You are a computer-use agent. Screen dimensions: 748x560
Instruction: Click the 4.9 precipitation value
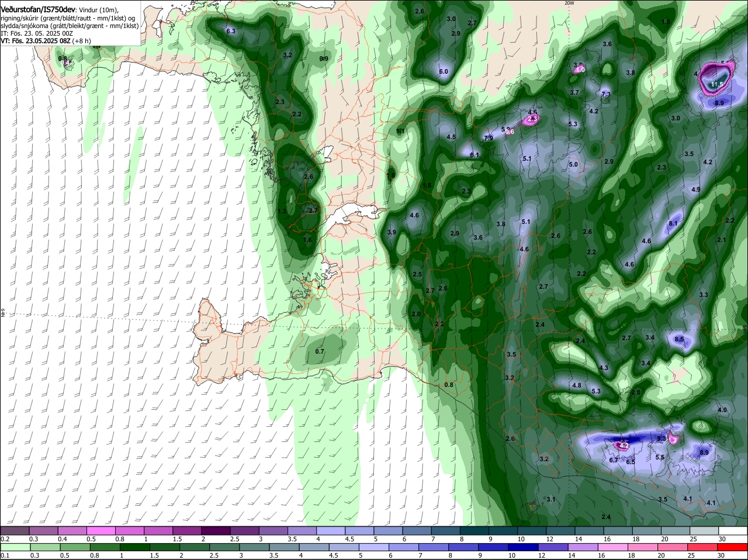coord(695,189)
